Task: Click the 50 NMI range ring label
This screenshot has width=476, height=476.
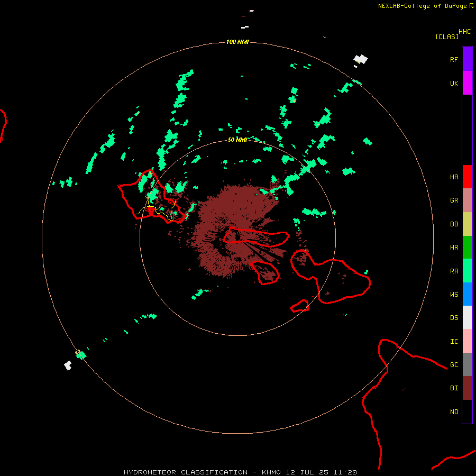Action: click(237, 140)
